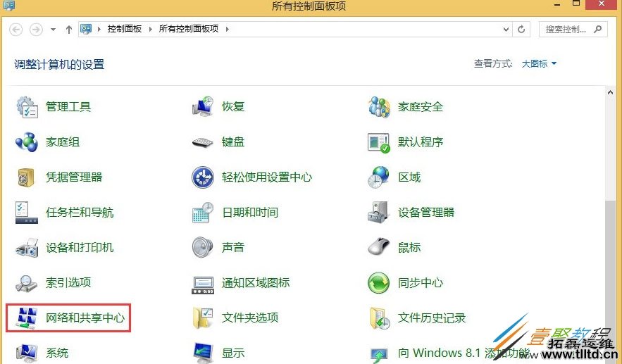
Task: Refresh the control panel view
Action: click(x=521, y=30)
